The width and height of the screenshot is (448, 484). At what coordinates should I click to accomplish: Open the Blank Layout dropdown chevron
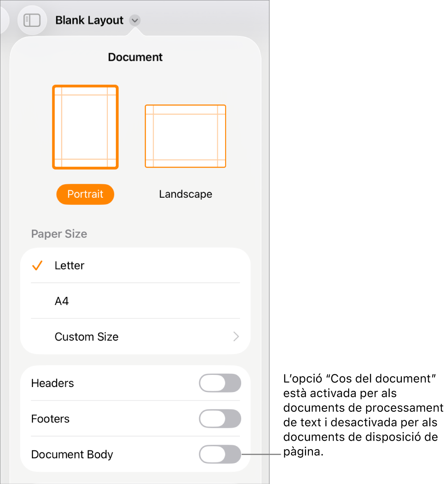pos(135,21)
